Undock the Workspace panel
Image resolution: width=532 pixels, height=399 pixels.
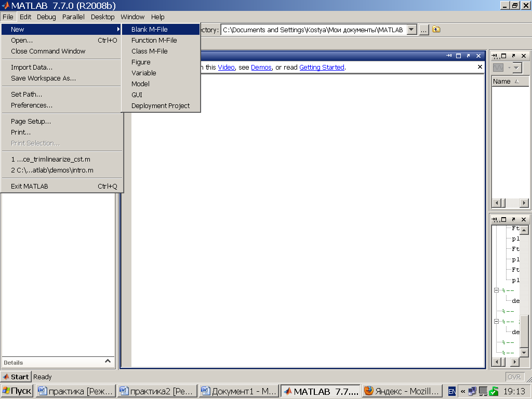coord(513,56)
